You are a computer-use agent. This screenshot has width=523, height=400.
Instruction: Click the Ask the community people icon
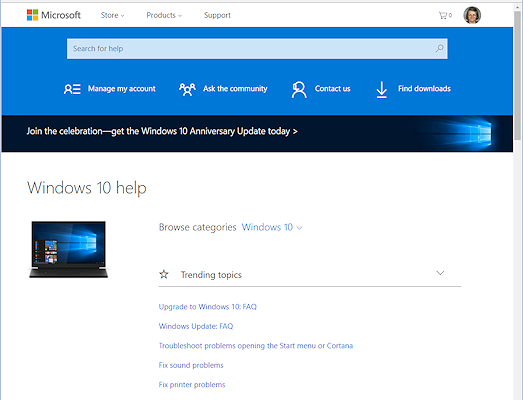187,89
